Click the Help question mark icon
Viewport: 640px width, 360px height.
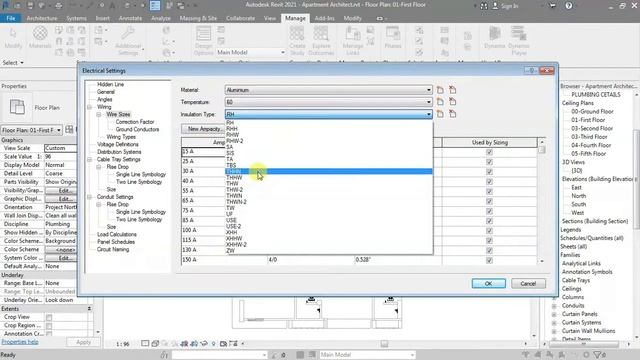pyautogui.click(x=569, y=6)
